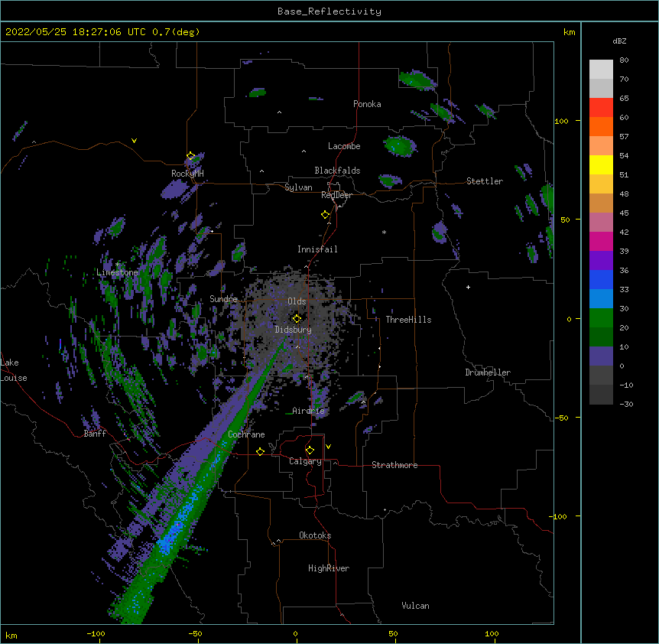Screen dimensions: 659x644
Task: Select the 80 value in the dBZ legend
Action: tap(624, 60)
